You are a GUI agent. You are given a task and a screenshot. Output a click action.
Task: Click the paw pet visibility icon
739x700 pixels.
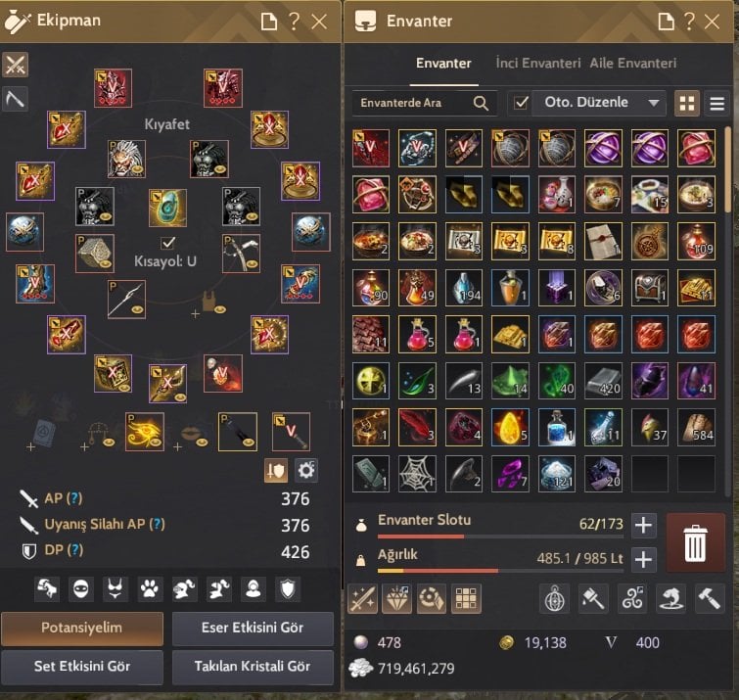coord(150,588)
